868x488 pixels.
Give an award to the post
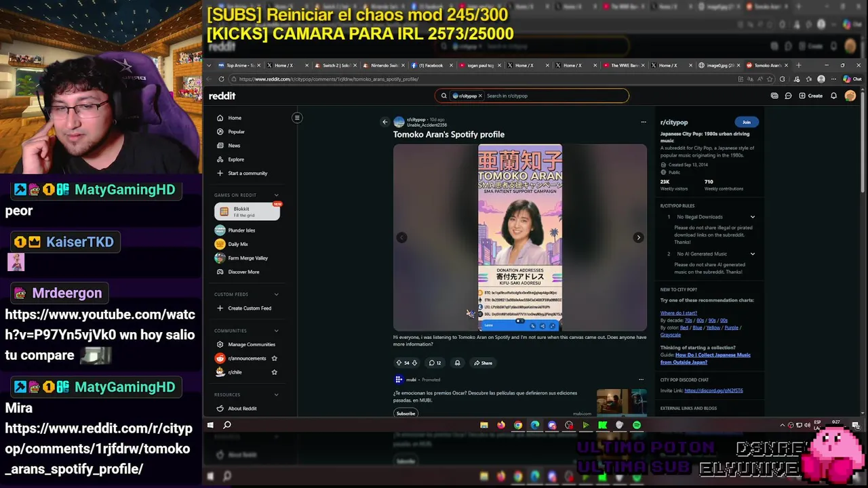457,363
